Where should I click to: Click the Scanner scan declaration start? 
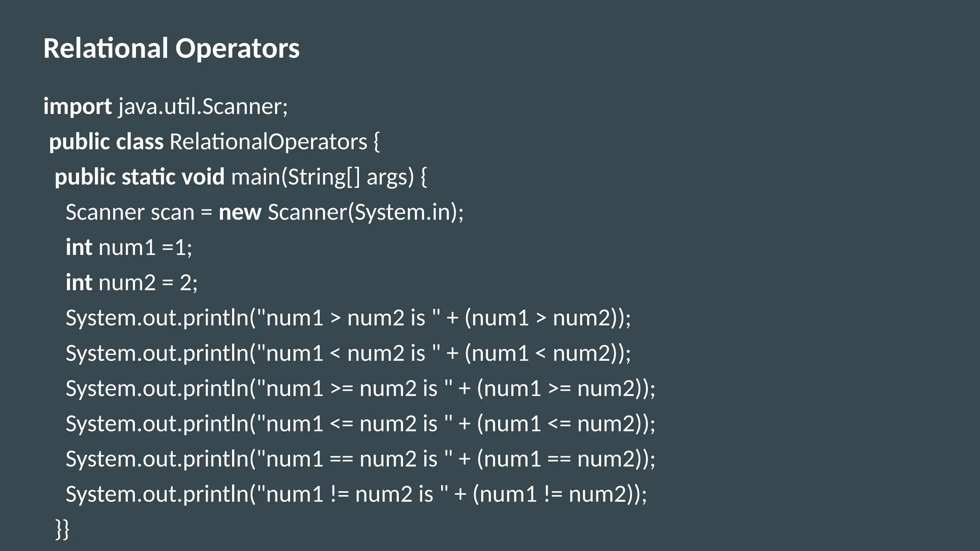click(129, 212)
